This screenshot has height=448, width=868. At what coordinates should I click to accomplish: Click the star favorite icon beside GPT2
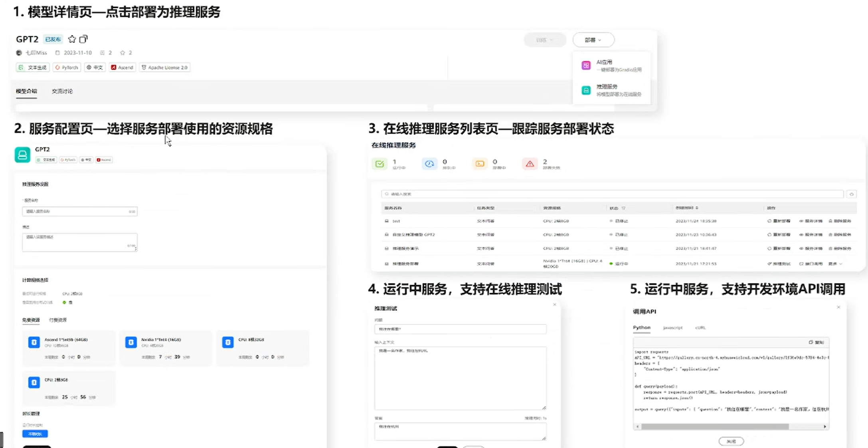[72, 39]
